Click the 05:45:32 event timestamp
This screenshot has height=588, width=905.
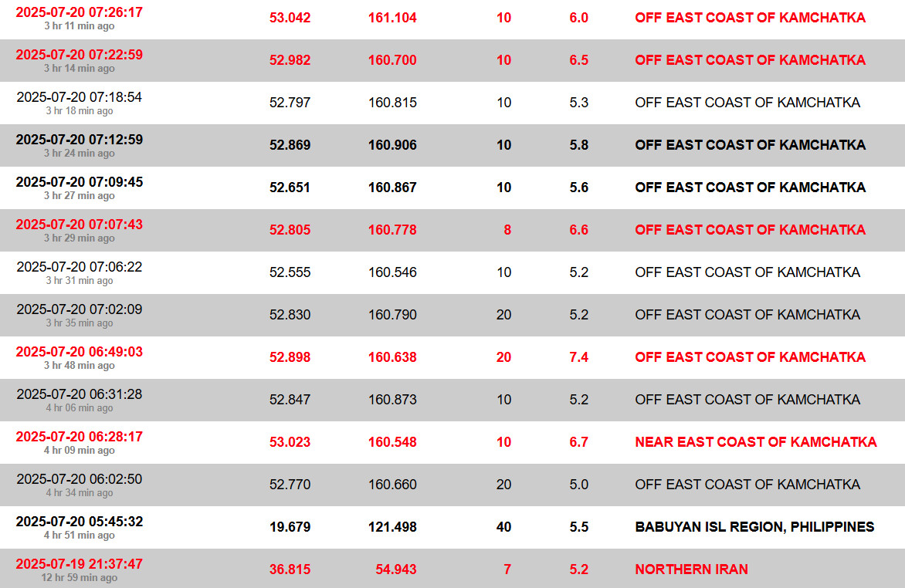click(79, 522)
